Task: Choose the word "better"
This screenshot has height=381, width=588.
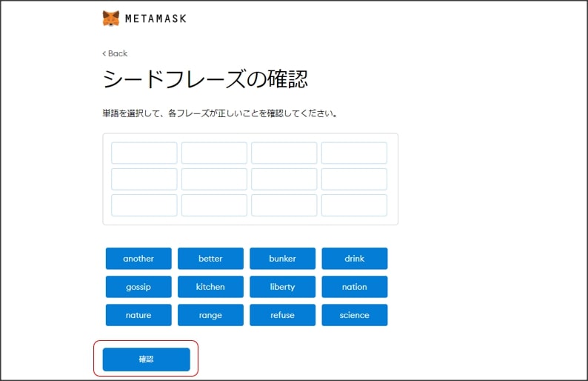Action: [x=210, y=259]
